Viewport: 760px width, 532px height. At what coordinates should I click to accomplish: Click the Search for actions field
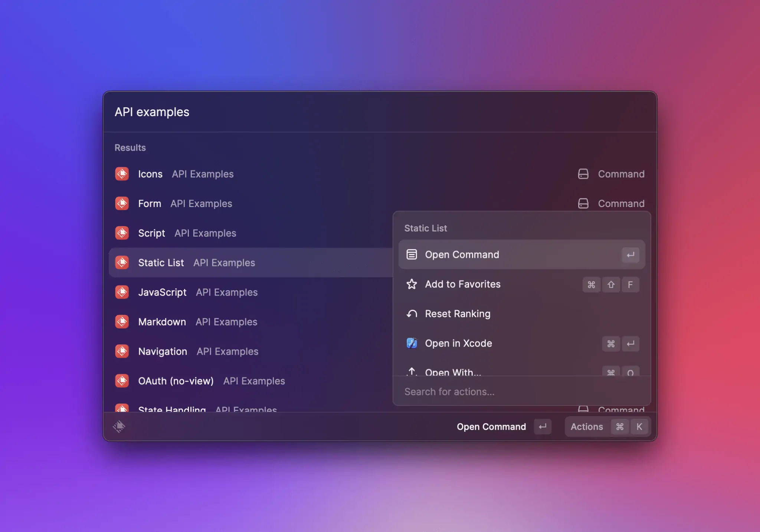pyautogui.click(x=482, y=391)
